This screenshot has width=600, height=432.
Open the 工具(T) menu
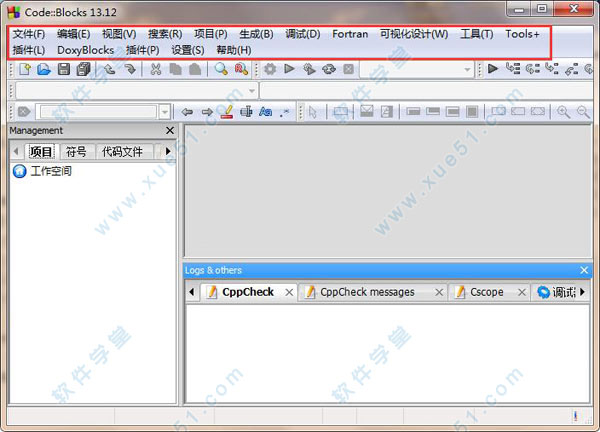click(476, 34)
